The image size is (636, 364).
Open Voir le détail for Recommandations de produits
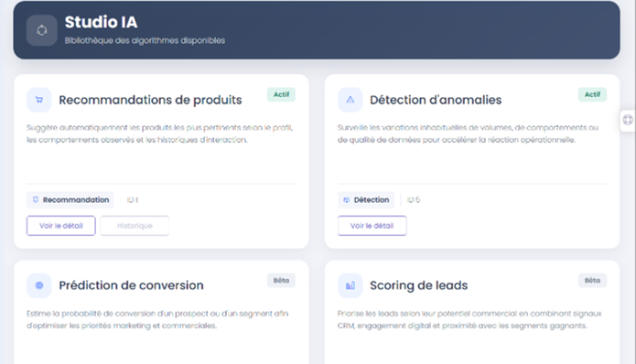click(x=61, y=226)
